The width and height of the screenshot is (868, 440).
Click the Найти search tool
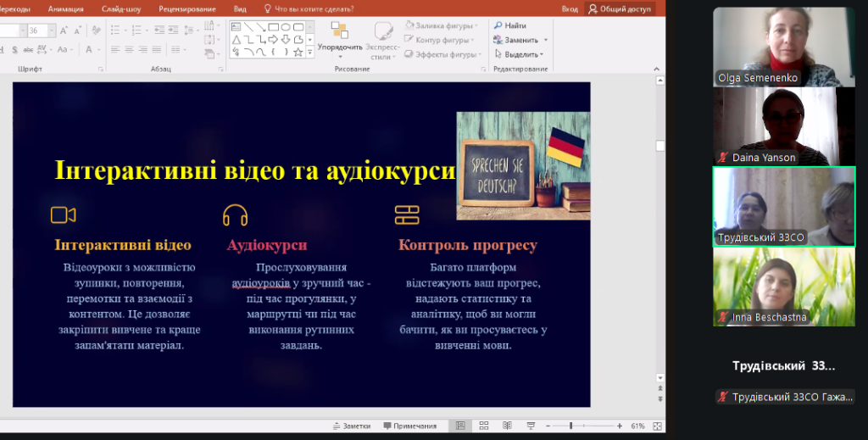510,26
